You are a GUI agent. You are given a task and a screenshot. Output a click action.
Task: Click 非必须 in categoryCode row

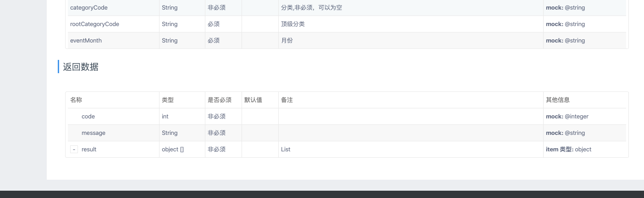click(217, 8)
